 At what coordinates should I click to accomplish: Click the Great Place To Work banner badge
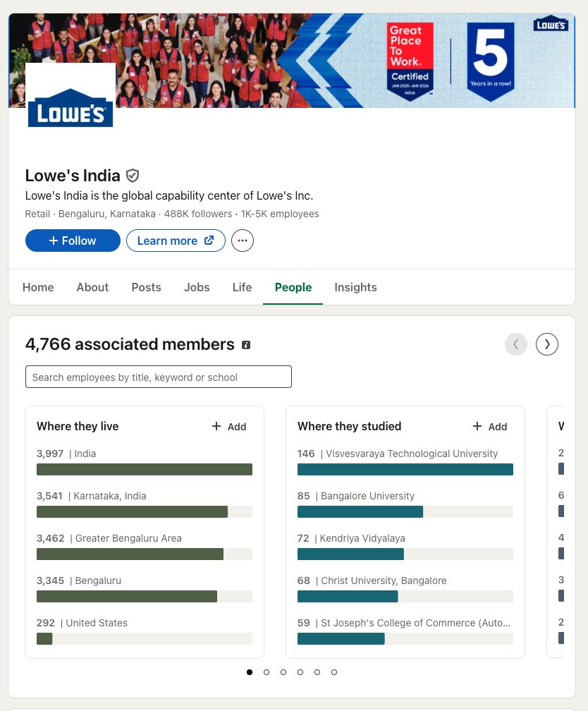pyautogui.click(x=410, y=61)
